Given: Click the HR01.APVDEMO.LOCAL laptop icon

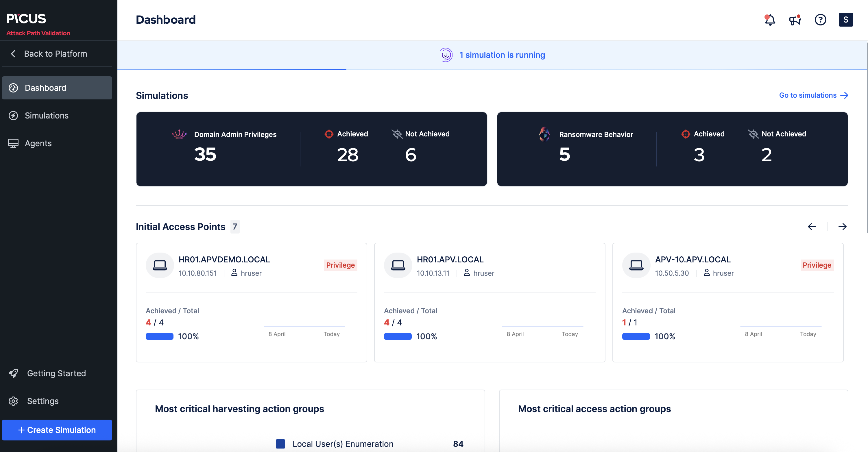Looking at the screenshot, I should (x=160, y=265).
